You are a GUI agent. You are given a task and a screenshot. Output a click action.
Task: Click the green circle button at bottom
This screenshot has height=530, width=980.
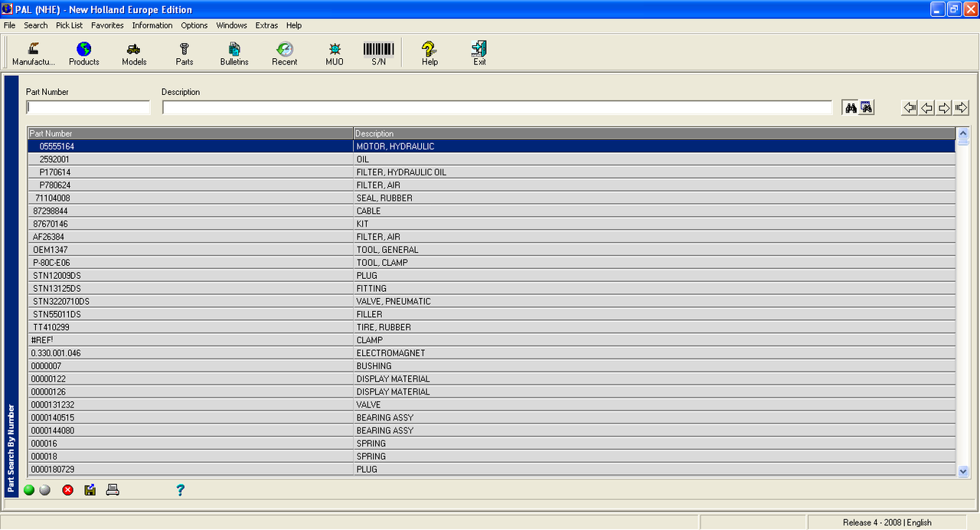(29, 490)
